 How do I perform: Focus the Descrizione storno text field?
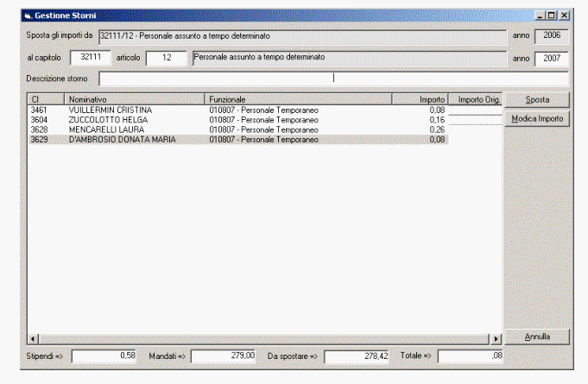coord(333,79)
